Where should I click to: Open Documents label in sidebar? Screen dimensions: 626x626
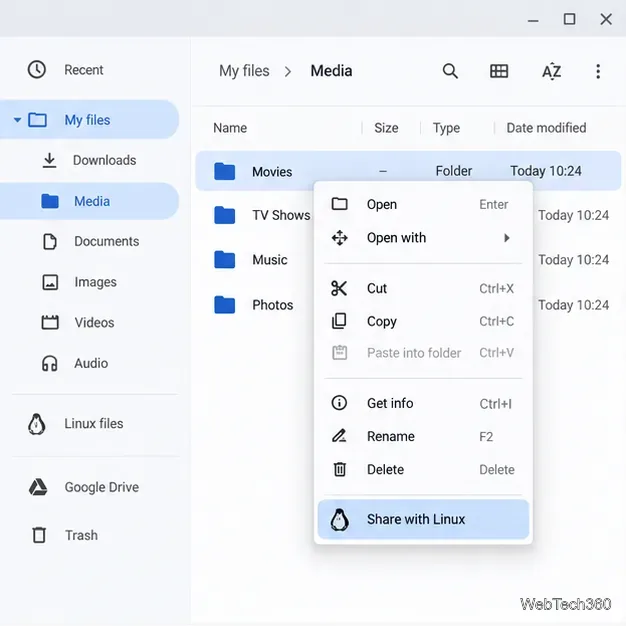point(107,241)
